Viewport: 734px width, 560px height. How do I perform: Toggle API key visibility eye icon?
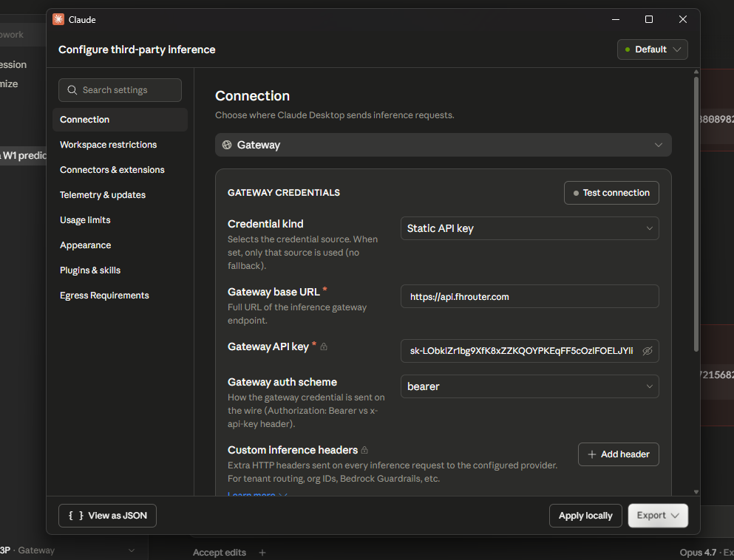coord(648,351)
